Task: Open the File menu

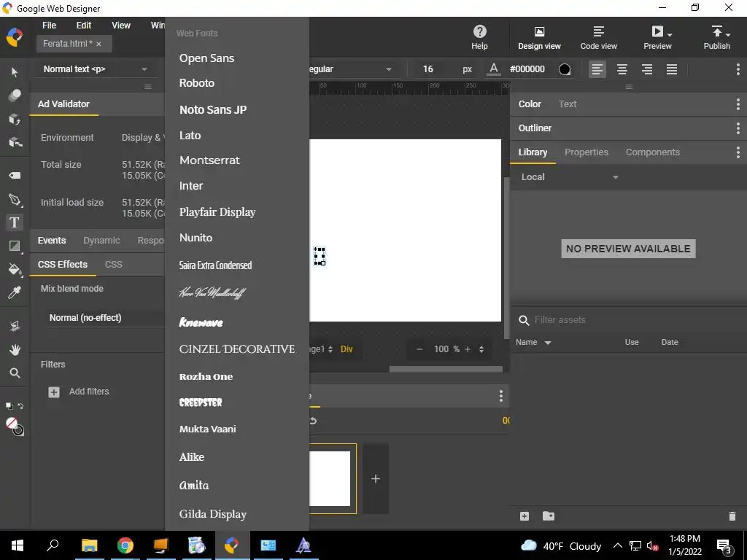Action: click(x=49, y=26)
